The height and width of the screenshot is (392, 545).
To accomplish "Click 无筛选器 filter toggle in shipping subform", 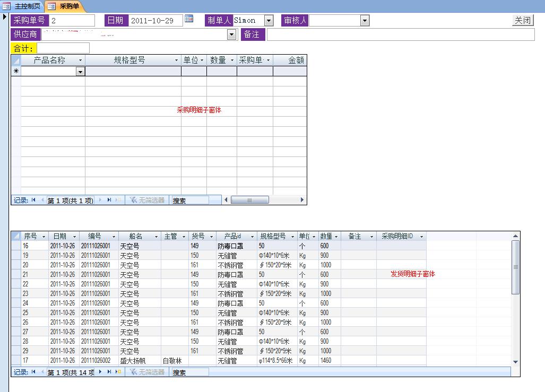I will point(146,372).
